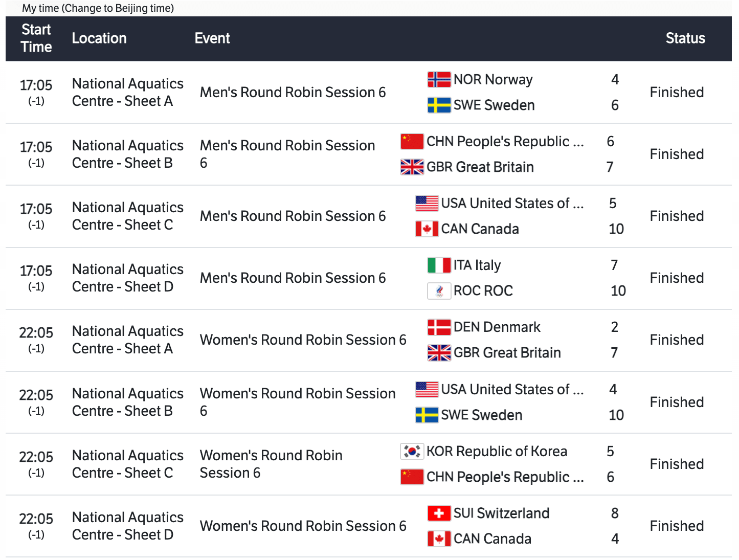739x560 pixels.
Task: Click the Start Time column header
Action: 36,38
